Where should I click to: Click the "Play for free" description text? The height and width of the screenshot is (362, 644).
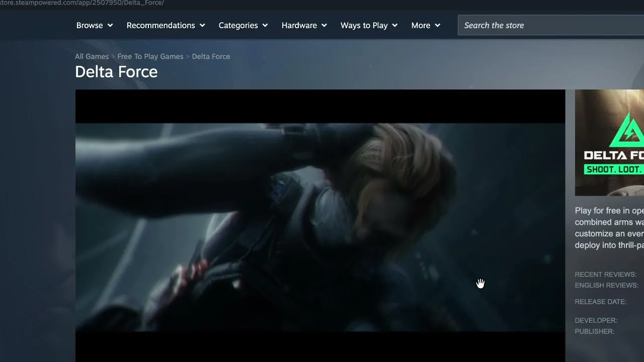[609, 228]
